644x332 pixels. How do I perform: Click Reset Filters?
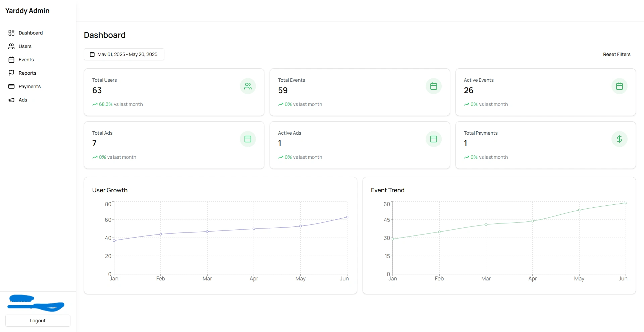(x=616, y=54)
